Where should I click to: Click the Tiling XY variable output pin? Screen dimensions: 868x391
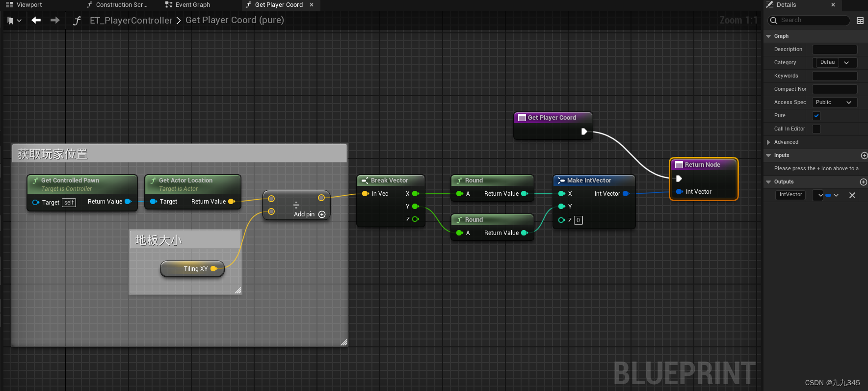tap(214, 269)
